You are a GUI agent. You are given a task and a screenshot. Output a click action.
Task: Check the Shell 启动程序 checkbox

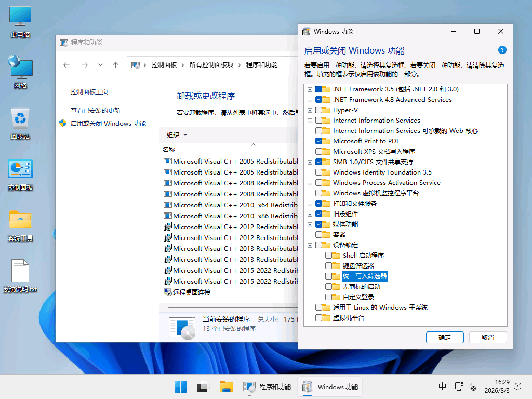[x=328, y=256]
